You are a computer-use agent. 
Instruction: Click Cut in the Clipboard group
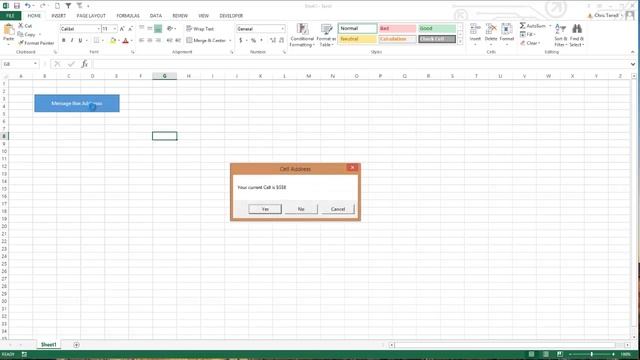pos(25,26)
